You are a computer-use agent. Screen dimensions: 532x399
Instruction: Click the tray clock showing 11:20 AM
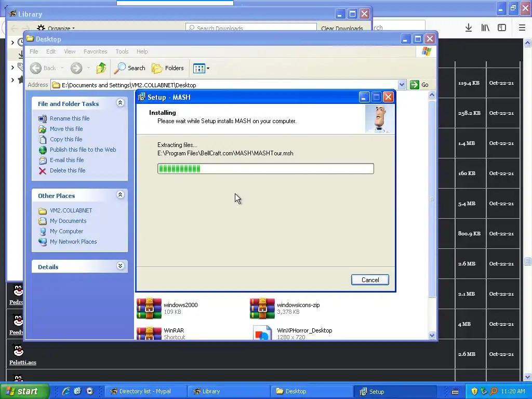513,391
